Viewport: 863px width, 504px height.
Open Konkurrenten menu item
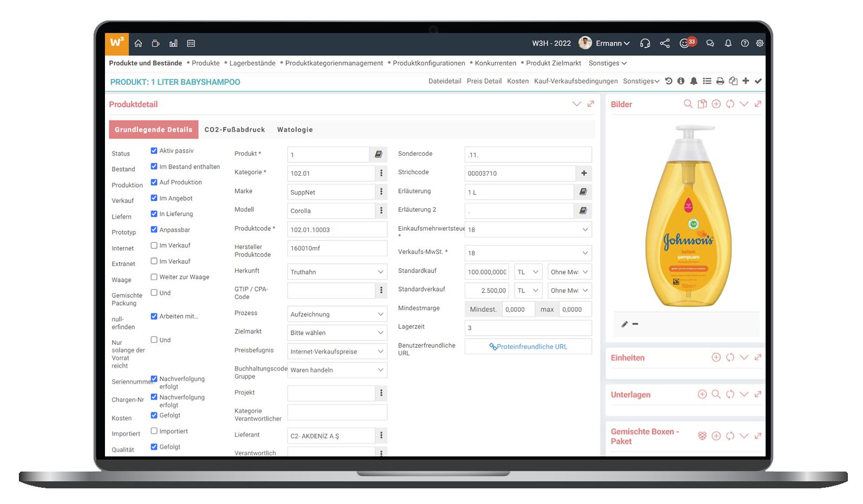496,63
